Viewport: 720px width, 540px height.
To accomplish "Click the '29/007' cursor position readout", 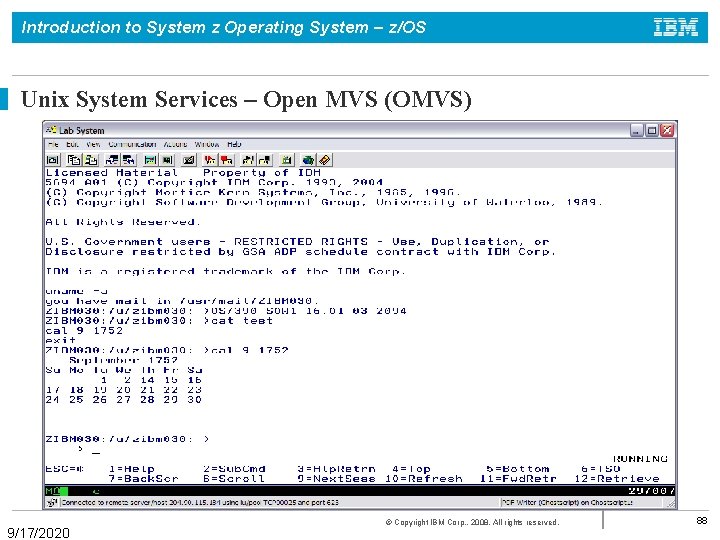I will 652,491.
